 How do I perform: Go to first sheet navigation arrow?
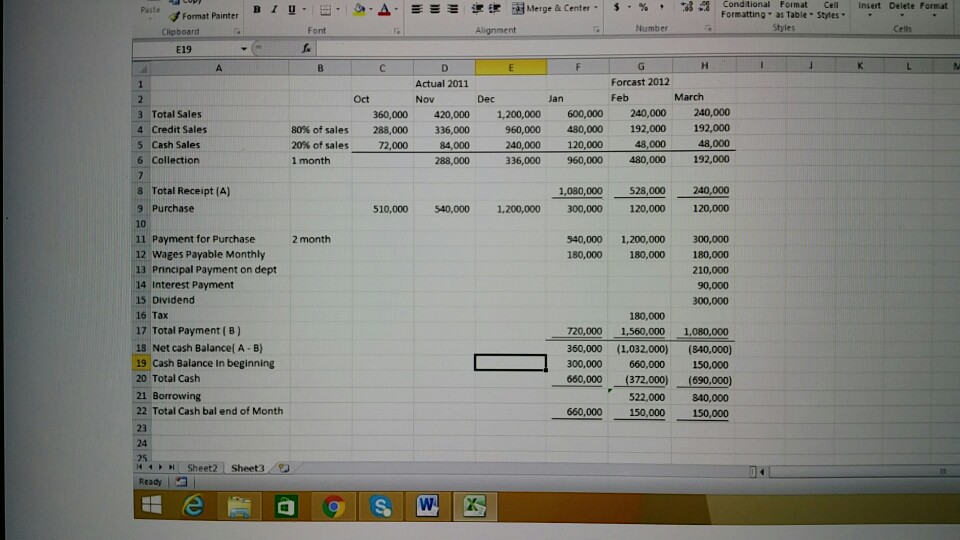click(140, 467)
